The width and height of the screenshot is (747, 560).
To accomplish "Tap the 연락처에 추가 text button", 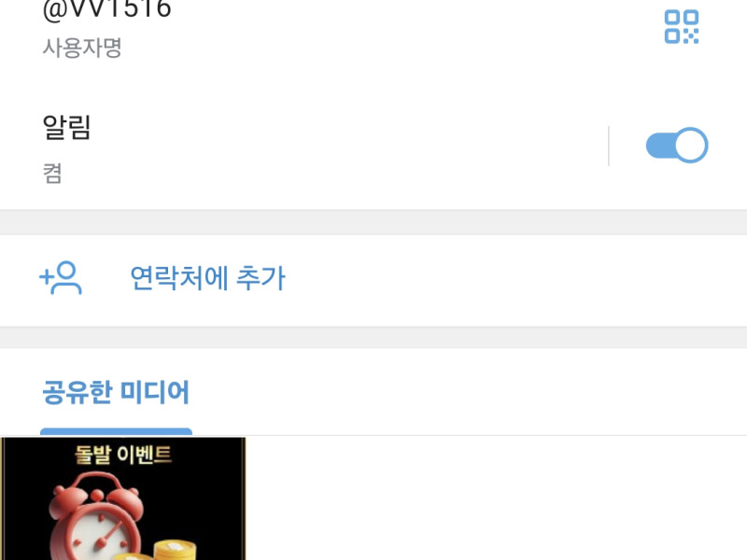I will [207, 277].
